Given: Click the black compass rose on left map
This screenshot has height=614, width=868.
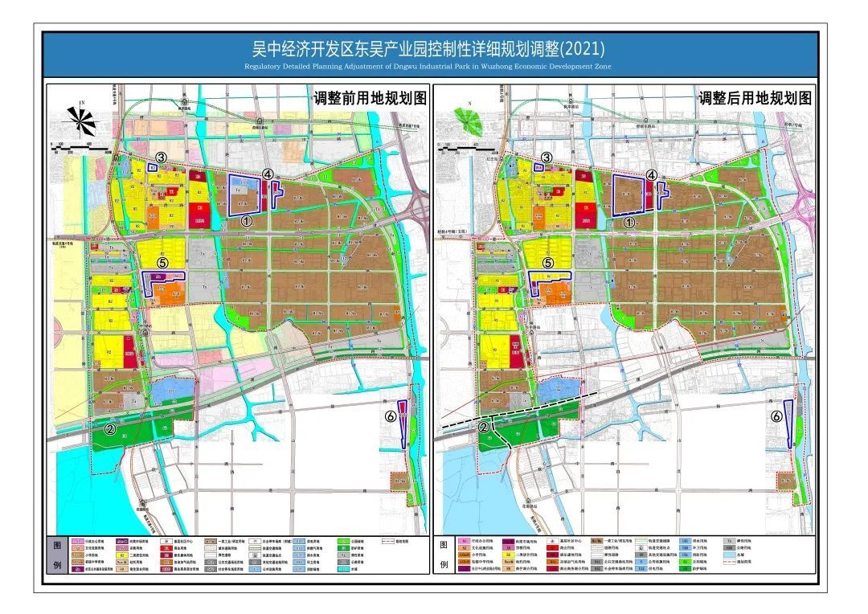Looking at the screenshot, I should [80, 120].
